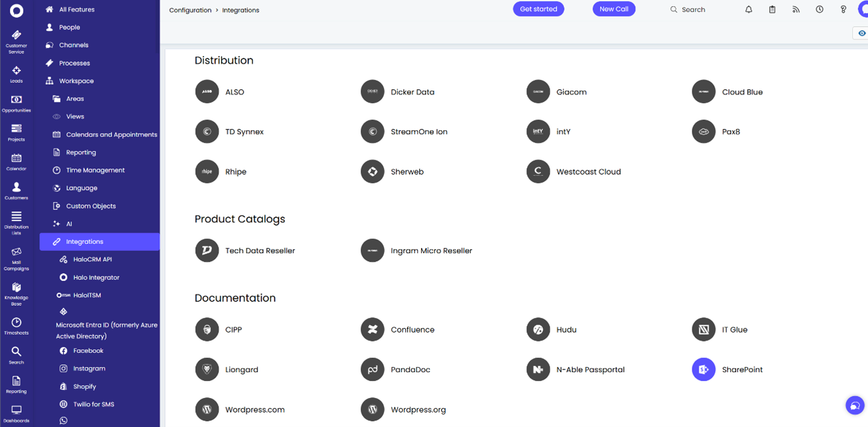Expand the People configuration section

point(69,28)
